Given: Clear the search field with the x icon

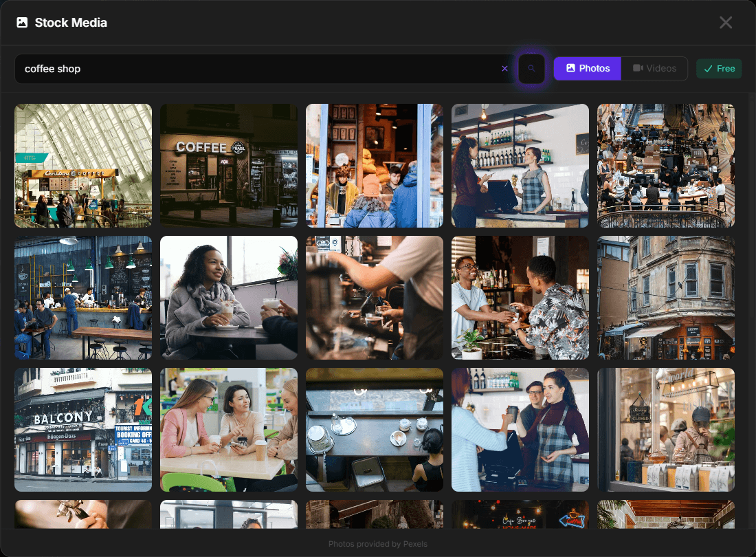Looking at the screenshot, I should 504,69.
